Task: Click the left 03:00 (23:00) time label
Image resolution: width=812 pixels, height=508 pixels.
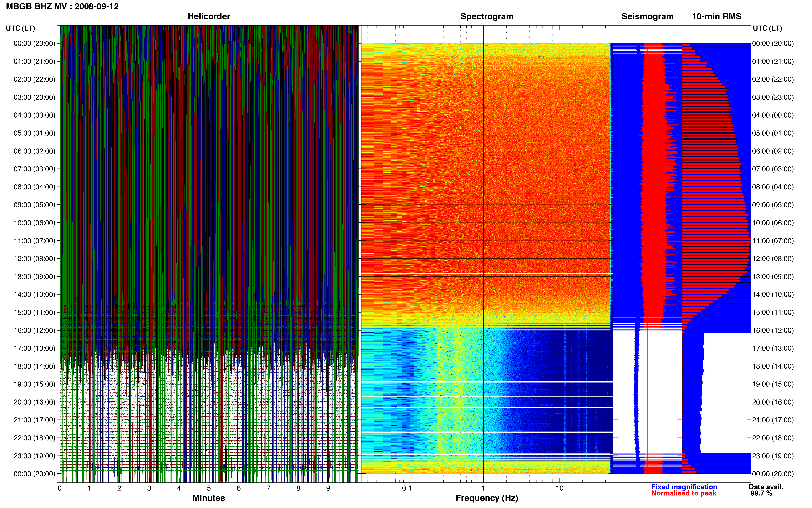Action: tap(34, 97)
